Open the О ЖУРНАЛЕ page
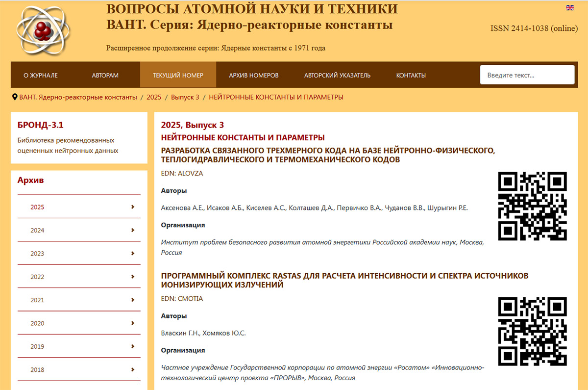This screenshot has width=588, height=390. click(x=42, y=75)
